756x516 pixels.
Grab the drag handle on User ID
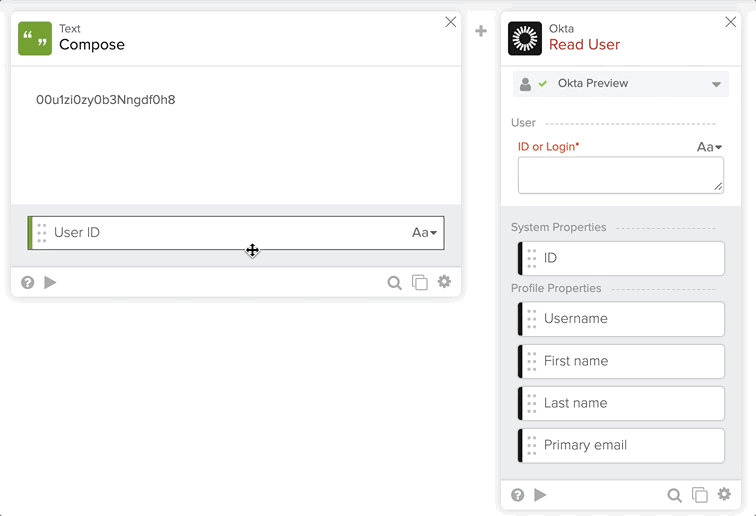41,233
